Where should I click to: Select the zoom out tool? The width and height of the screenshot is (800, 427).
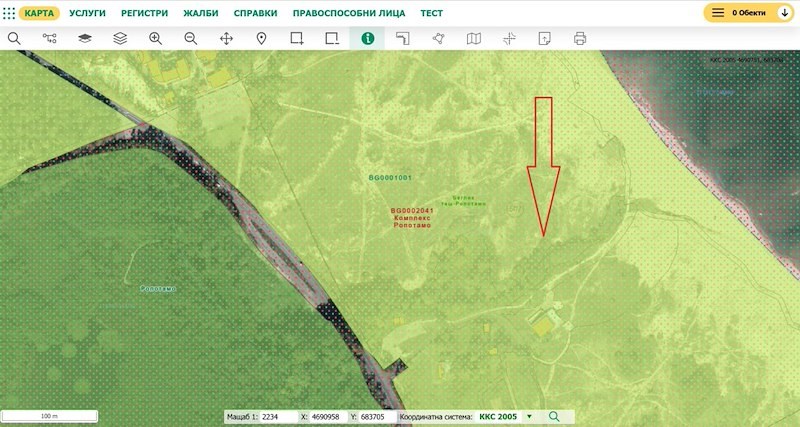pyautogui.click(x=190, y=38)
